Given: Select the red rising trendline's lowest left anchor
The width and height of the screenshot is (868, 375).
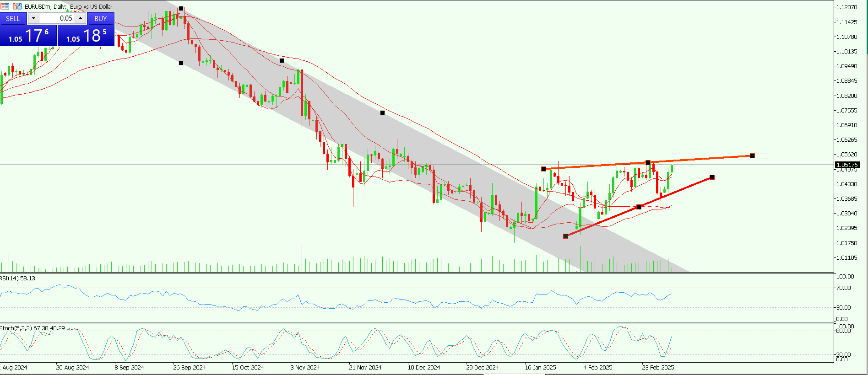Looking at the screenshot, I should click(565, 236).
